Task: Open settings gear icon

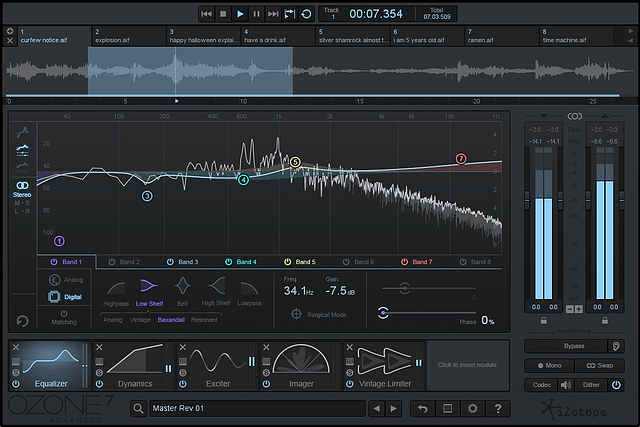Action: (472, 408)
